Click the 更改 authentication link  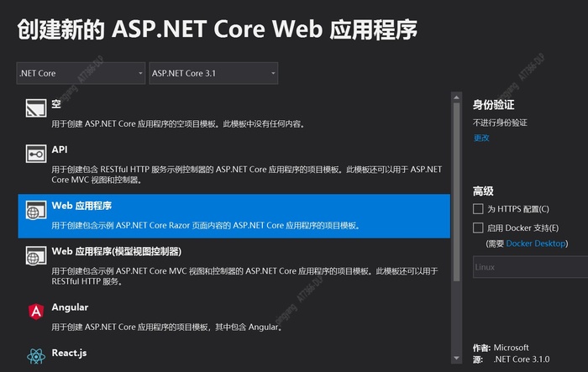[x=481, y=138]
